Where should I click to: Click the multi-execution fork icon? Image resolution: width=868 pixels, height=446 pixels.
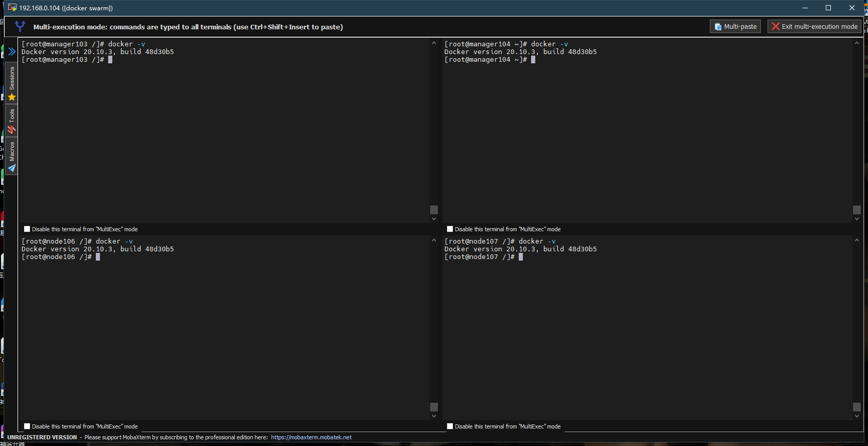click(x=20, y=26)
